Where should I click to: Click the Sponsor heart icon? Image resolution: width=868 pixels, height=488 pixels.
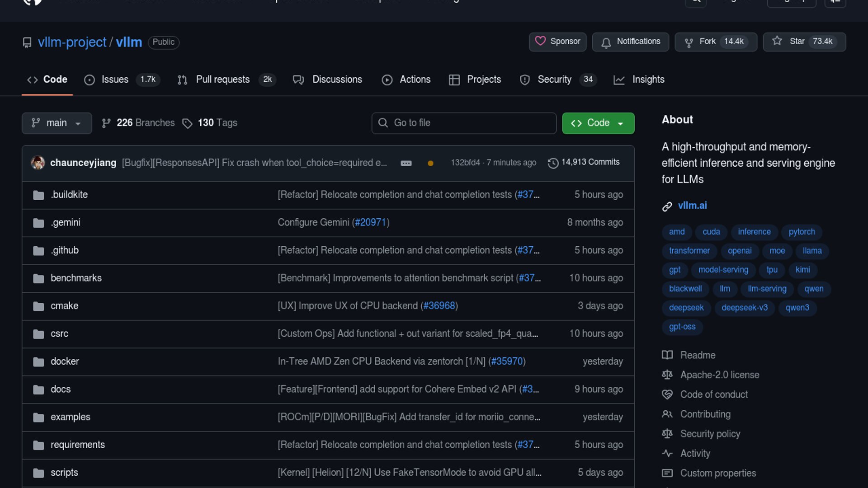click(x=540, y=41)
